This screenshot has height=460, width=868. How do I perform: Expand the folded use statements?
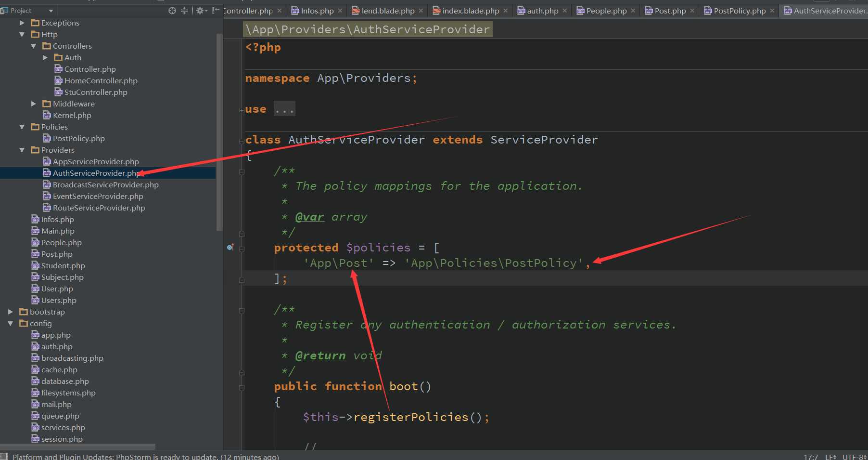click(x=284, y=109)
